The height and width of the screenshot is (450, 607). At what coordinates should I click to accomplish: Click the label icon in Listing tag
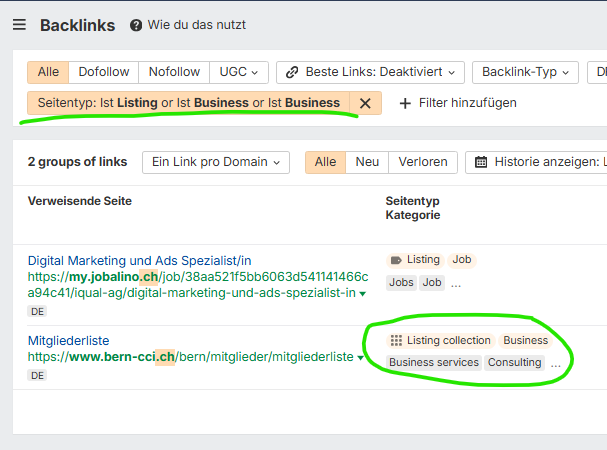pyautogui.click(x=396, y=260)
